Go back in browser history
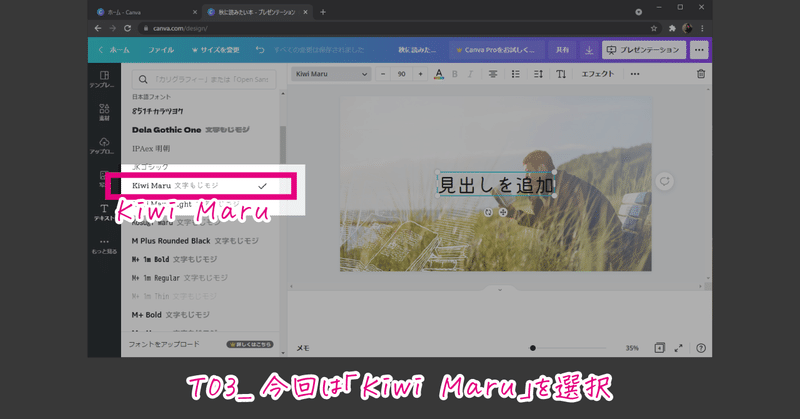Viewport: 800px width, 419px height. tap(98, 29)
